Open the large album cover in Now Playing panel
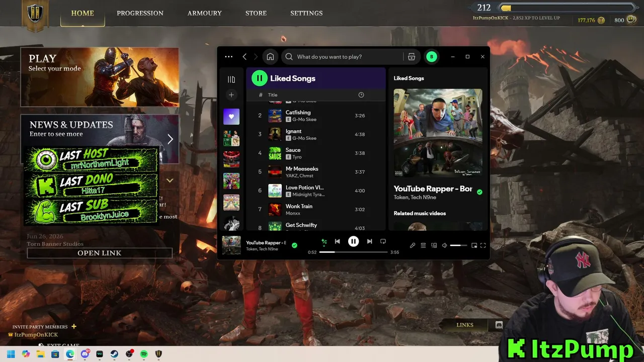644x362 pixels. pyautogui.click(x=438, y=133)
